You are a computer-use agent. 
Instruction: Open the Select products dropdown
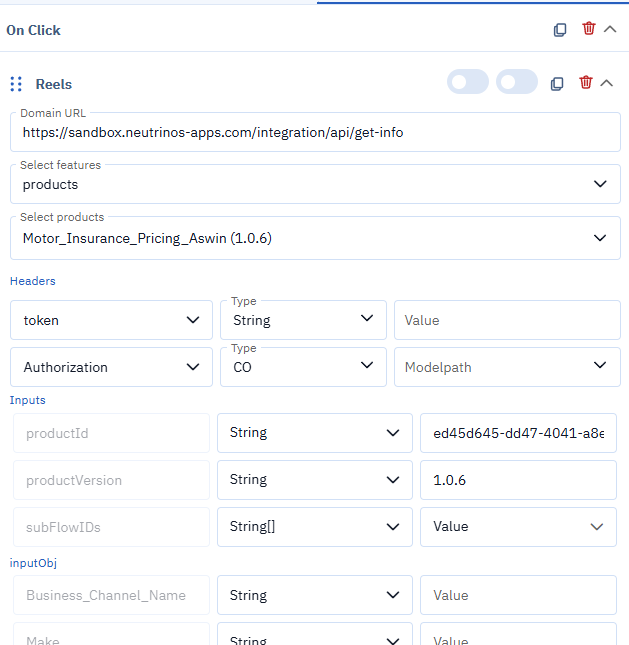click(x=315, y=238)
